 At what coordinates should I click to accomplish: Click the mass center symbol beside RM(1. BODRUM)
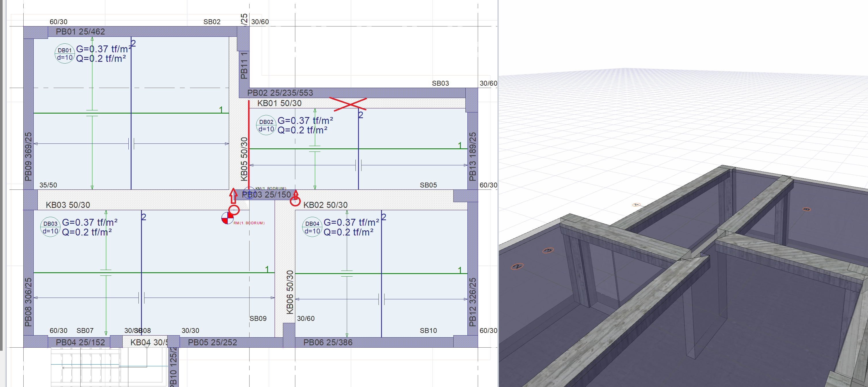pyautogui.click(x=227, y=218)
